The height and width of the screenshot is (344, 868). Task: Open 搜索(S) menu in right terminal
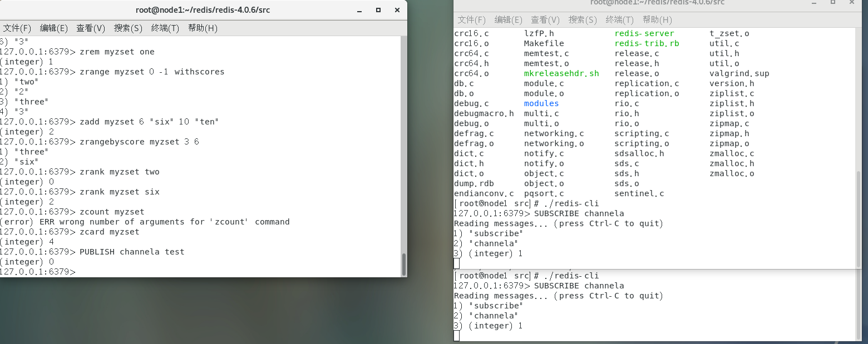pyautogui.click(x=583, y=20)
